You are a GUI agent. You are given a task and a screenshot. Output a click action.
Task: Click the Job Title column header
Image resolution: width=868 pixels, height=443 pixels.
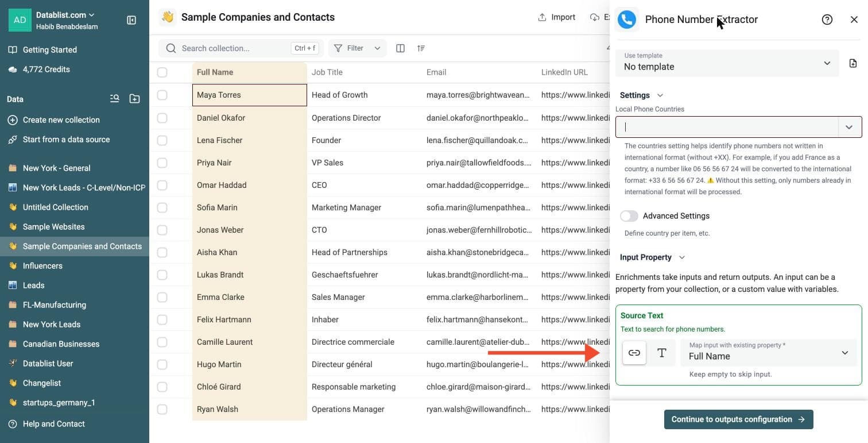click(x=364, y=72)
